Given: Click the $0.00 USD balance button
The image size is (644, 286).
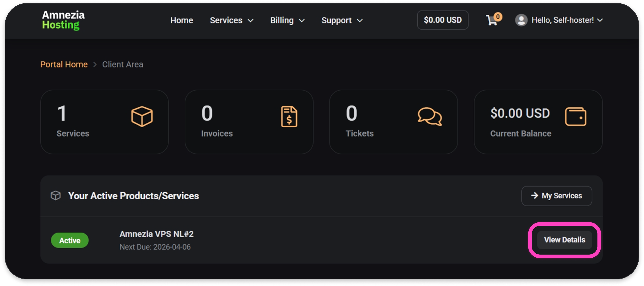Looking at the screenshot, I should tap(443, 20).
